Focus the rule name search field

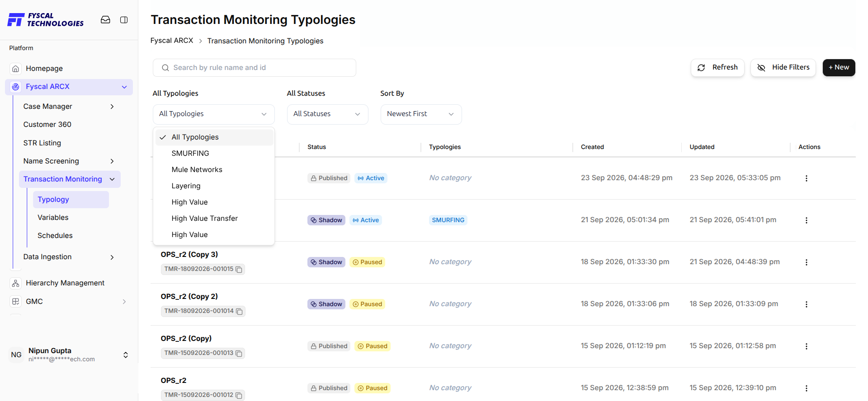[255, 68]
